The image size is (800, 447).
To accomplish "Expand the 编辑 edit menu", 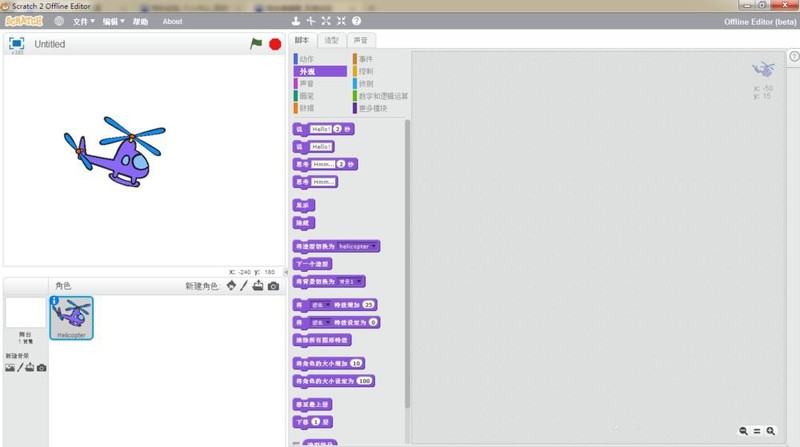I will 113,21.
